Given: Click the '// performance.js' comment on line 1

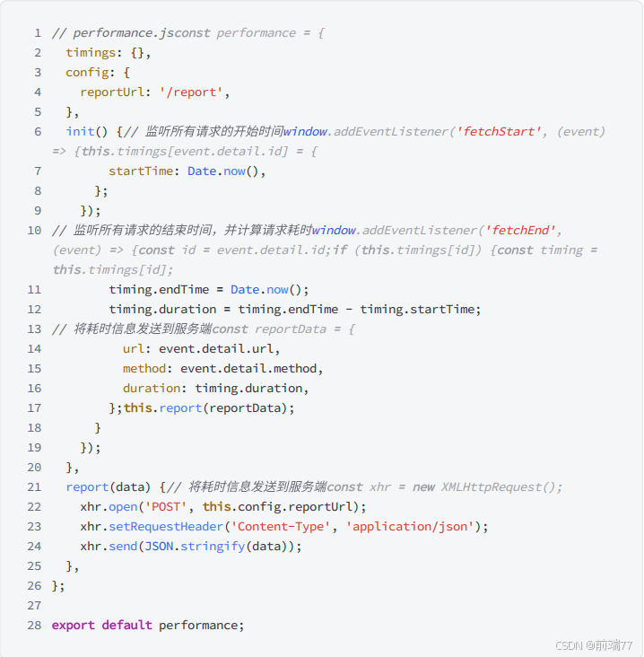Looking at the screenshot, I should [111, 33].
